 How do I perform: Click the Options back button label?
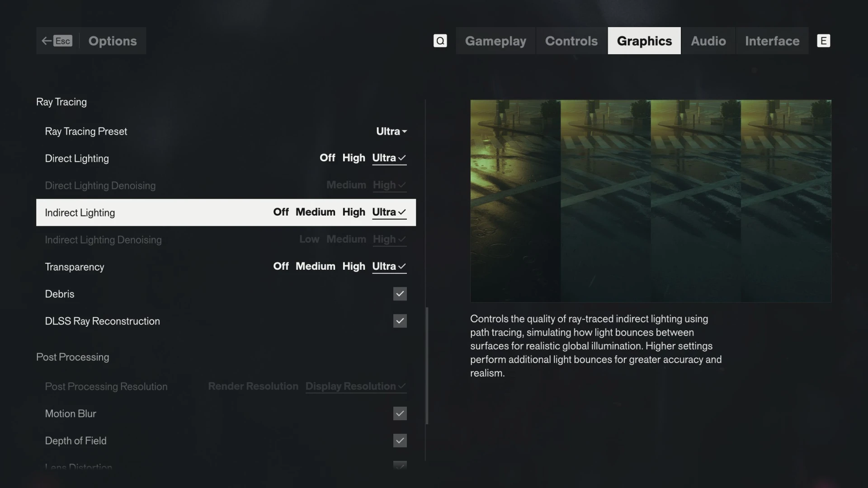tap(113, 41)
